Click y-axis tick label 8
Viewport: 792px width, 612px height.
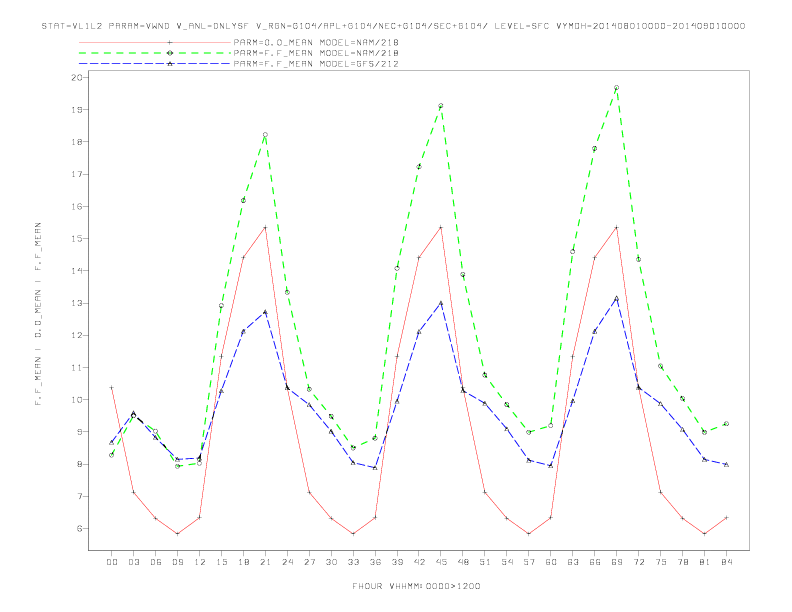(x=79, y=464)
